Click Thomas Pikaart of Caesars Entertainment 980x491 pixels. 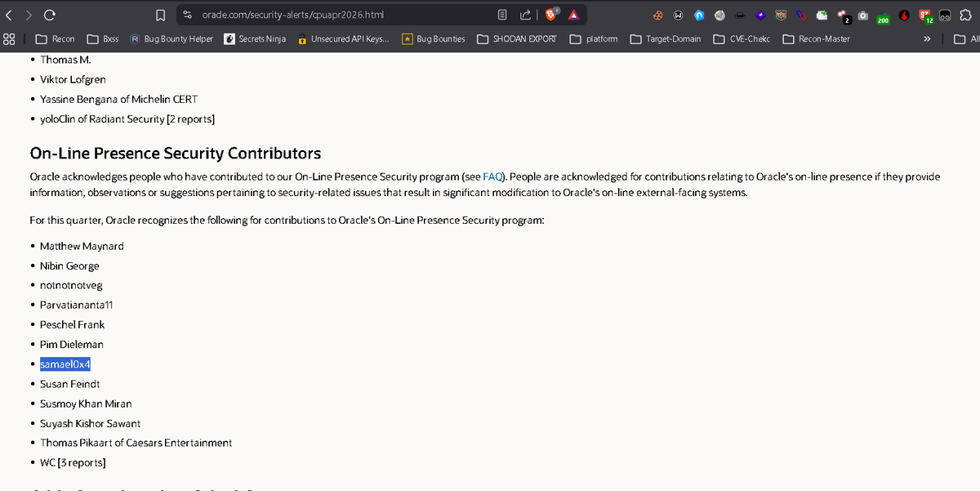(x=136, y=443)
